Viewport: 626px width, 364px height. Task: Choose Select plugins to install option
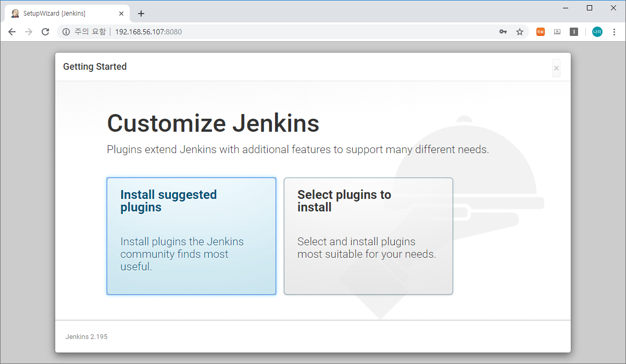[368, 236]
